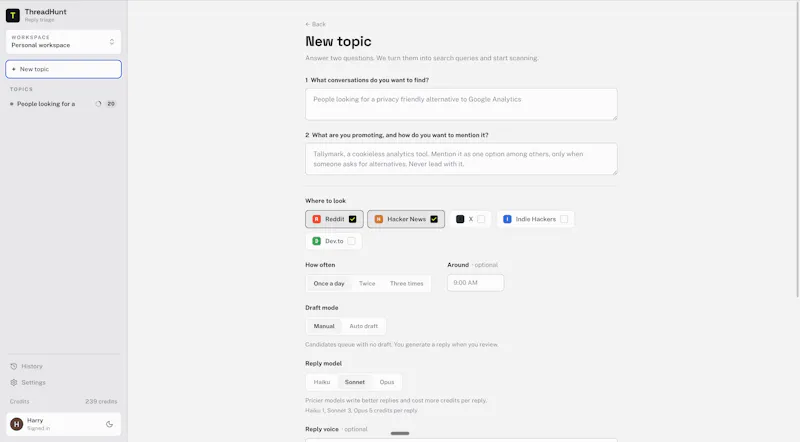Image resolution: width=800 pixels, height=442 pixels.
Task: Enable the Dev.to source checkbox
Action: pos(351,241)
